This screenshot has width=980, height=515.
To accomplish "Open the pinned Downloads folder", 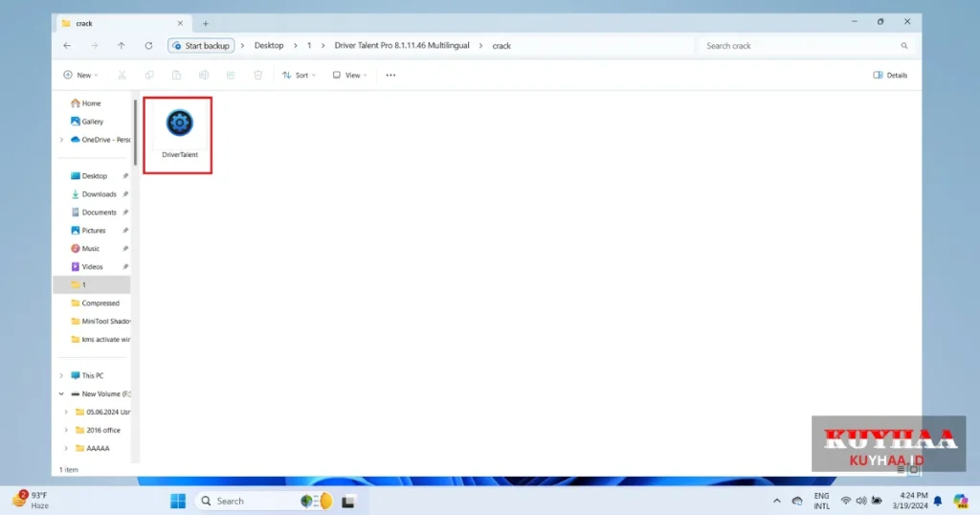I will click(99, 193).
